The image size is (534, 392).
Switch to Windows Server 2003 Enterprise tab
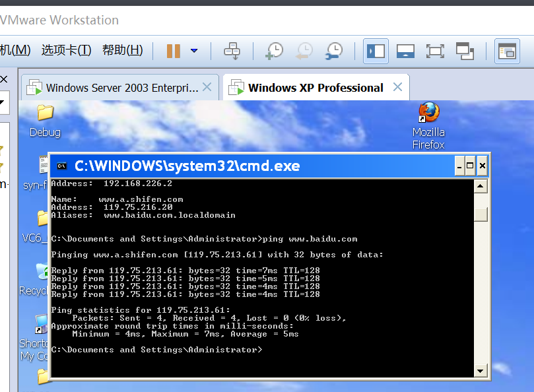click(120, 88)
